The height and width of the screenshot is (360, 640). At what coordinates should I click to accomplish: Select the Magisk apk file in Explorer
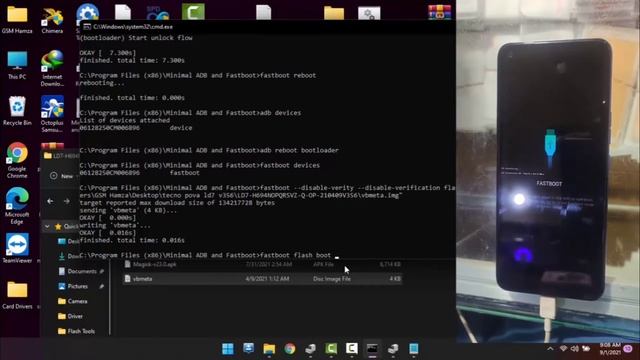point(262,264)
